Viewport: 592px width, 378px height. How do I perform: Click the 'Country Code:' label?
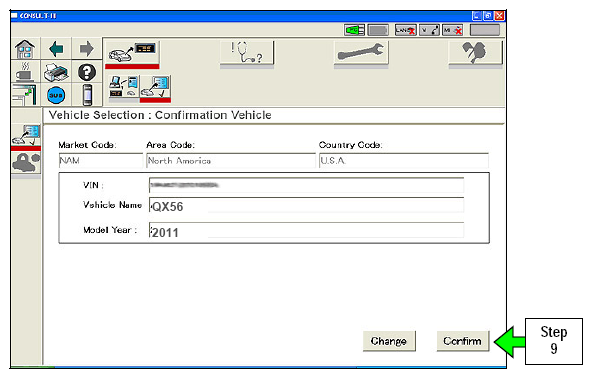350,145
